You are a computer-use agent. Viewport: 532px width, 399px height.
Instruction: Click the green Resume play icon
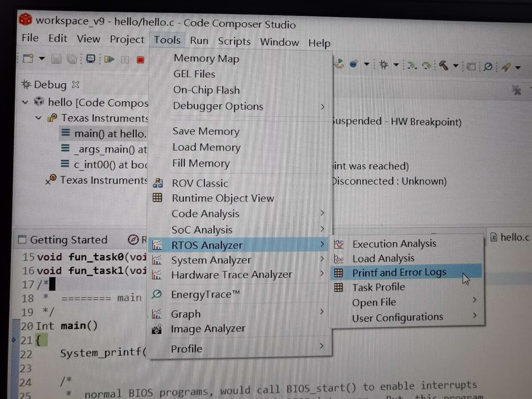(x=109, y=59)
